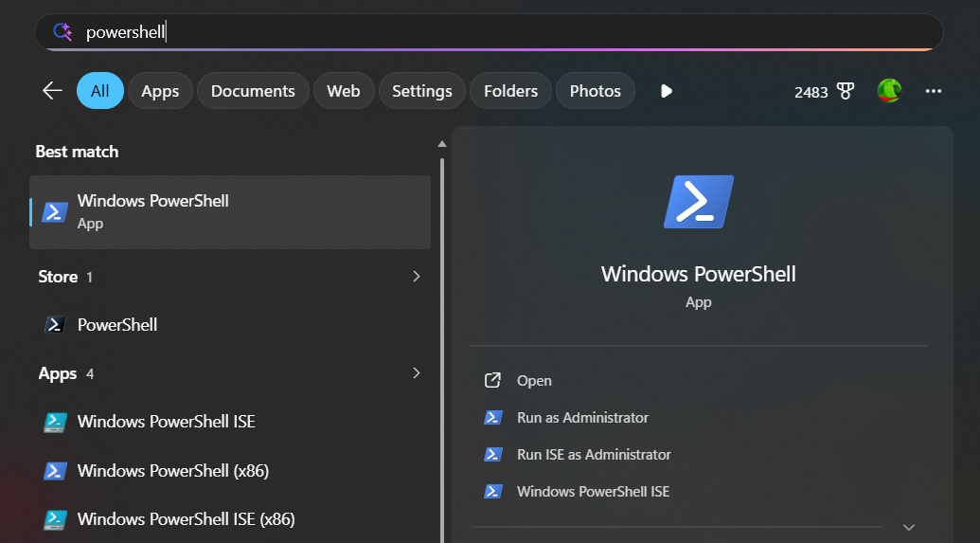This screenshot has height=543, width=980.
Task: Click the Best match heading
Action: [77, 152]
